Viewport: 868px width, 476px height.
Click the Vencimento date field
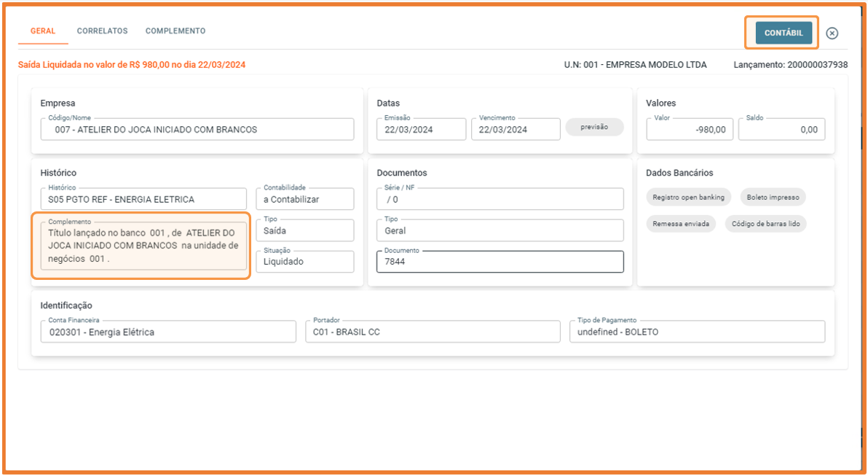[x=516, y=129]
